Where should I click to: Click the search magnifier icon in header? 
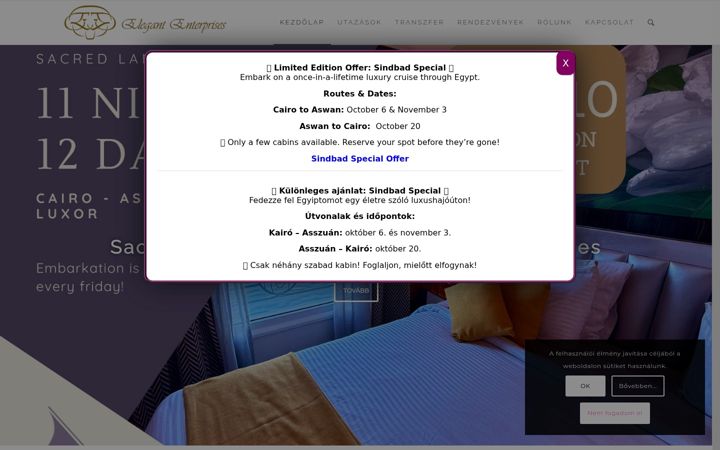click(x=651, y=22)
